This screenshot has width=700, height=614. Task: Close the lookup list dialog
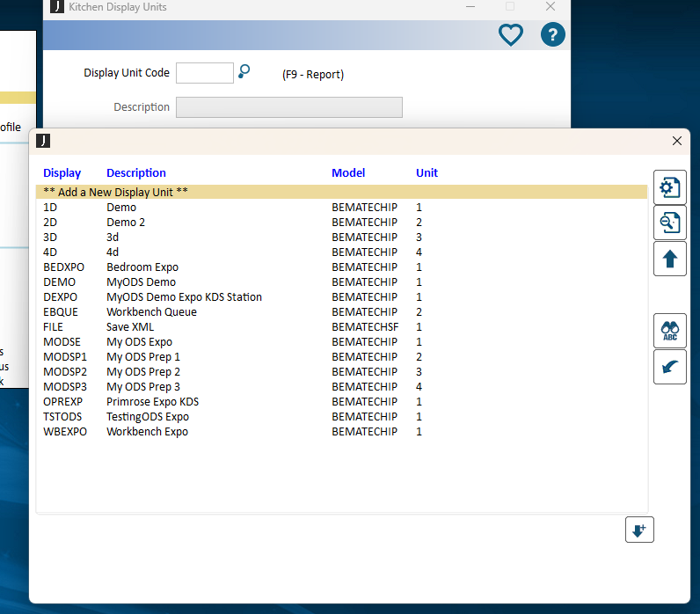(x=677, y=141)
